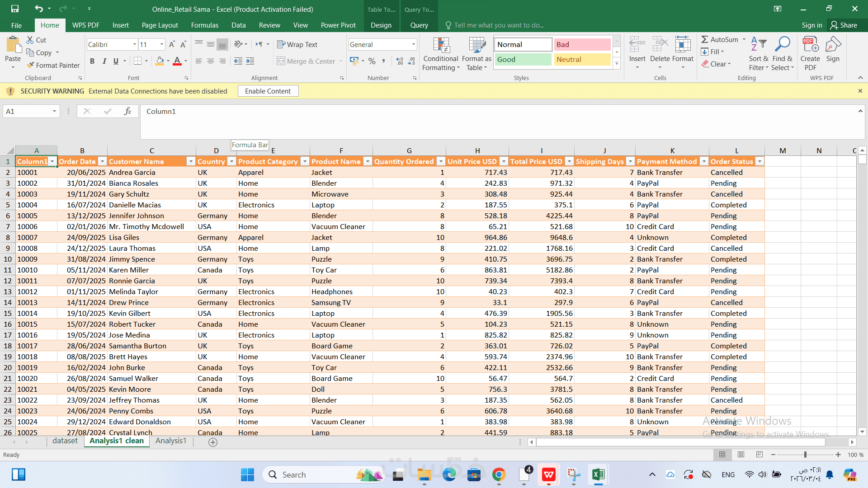Click the Save icon in title bar

15,9
